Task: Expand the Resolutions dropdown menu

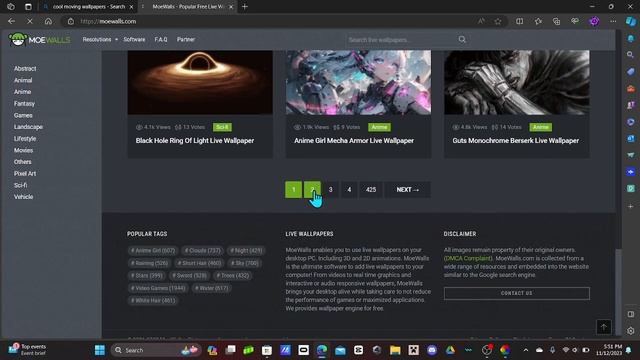Action: pos(100,40)
